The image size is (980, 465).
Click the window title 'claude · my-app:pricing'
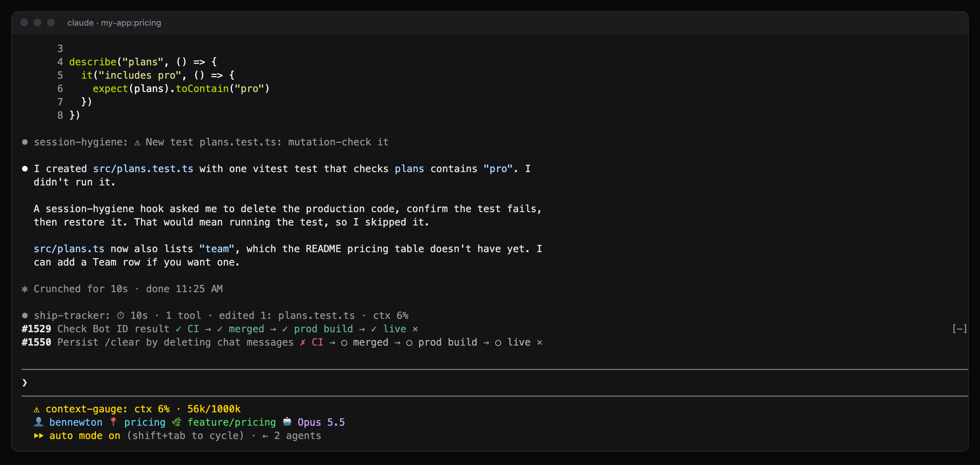click(114, 23)
